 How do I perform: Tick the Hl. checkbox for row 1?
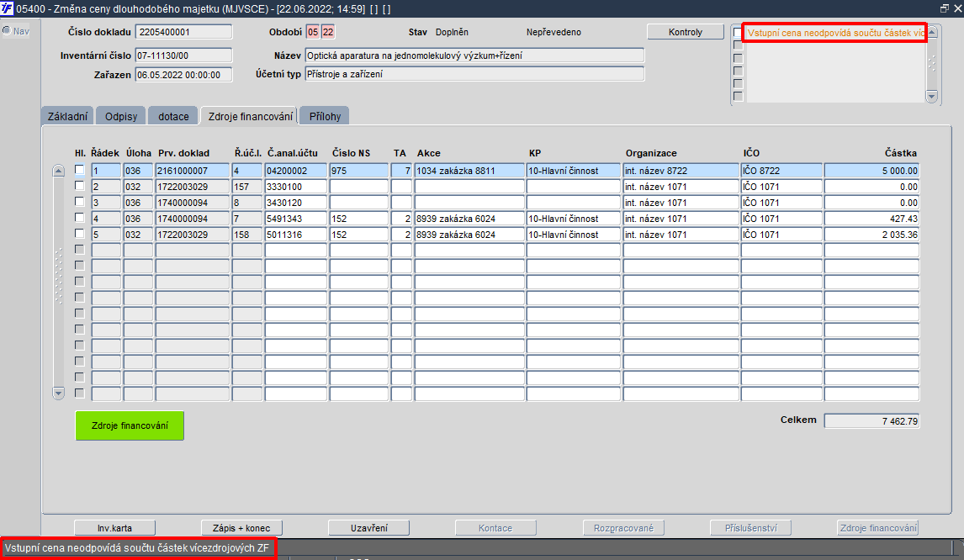pos(79,170)
